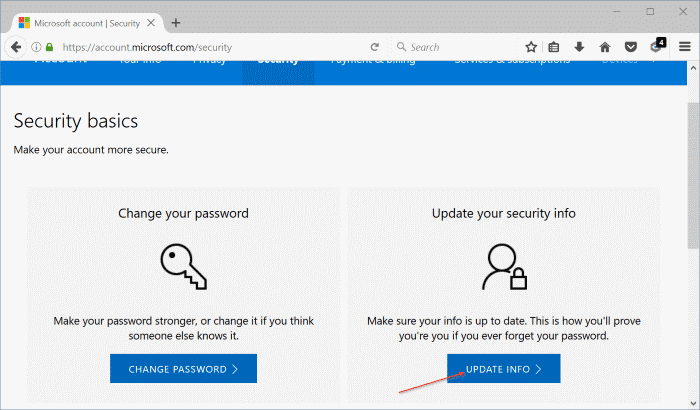Screen dimensions: 700x410
Task: Open the bookmarks list icon
Action: point(554,47)
